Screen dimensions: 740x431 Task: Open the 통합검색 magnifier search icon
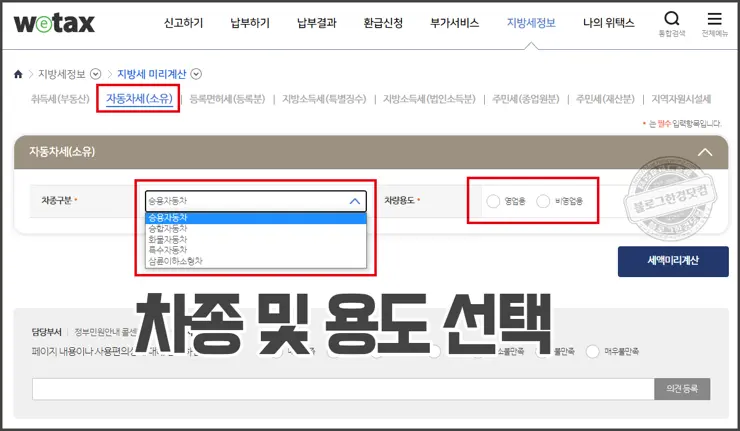point(672,19)
